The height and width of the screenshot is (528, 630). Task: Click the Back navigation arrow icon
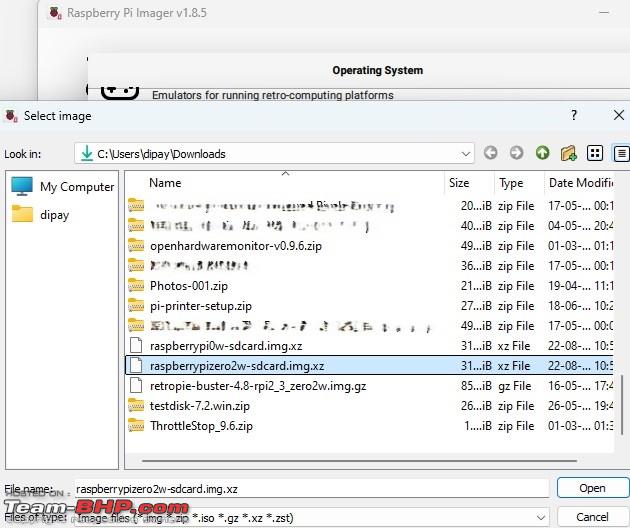pyautogui.click(x=490, y=153)
